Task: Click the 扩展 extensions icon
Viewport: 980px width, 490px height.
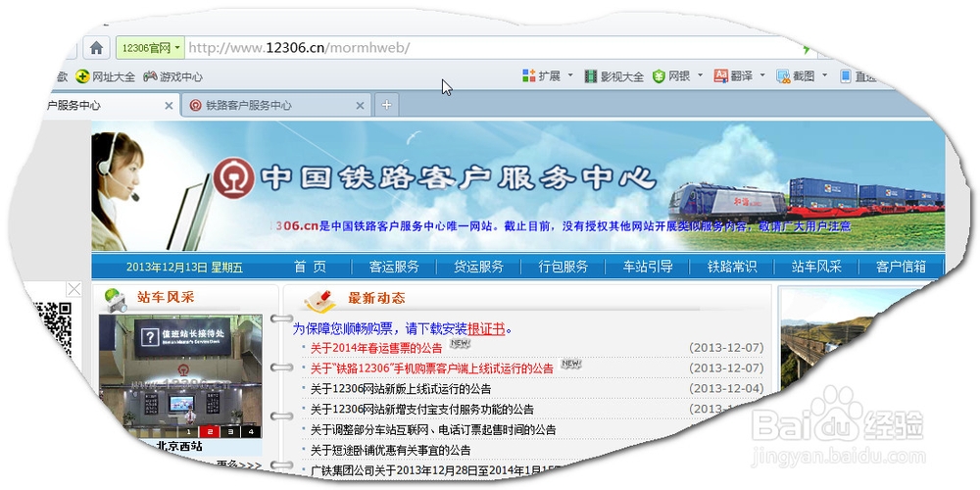Action: pos(529,76)
